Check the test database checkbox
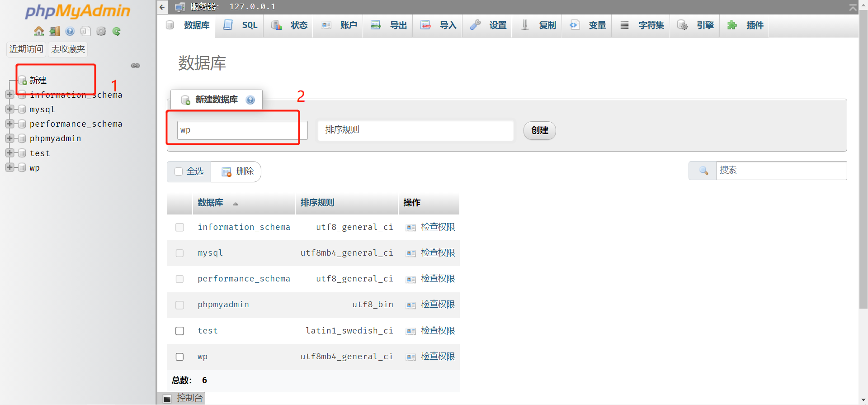The width and height of the screenshot is (868, 405). pyautogui.click(x=179, y=331)
